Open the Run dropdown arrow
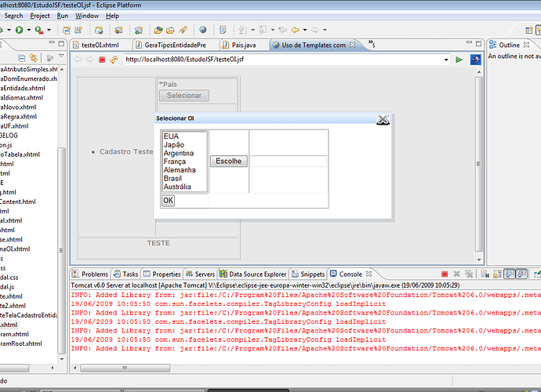The height and width of the screenshot is (392, 541). (29, 30)
